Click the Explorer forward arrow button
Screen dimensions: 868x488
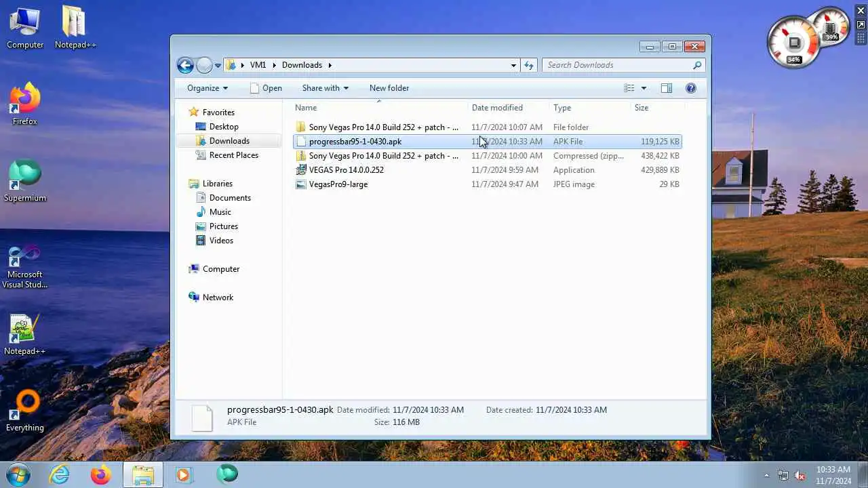coord(204,65)
